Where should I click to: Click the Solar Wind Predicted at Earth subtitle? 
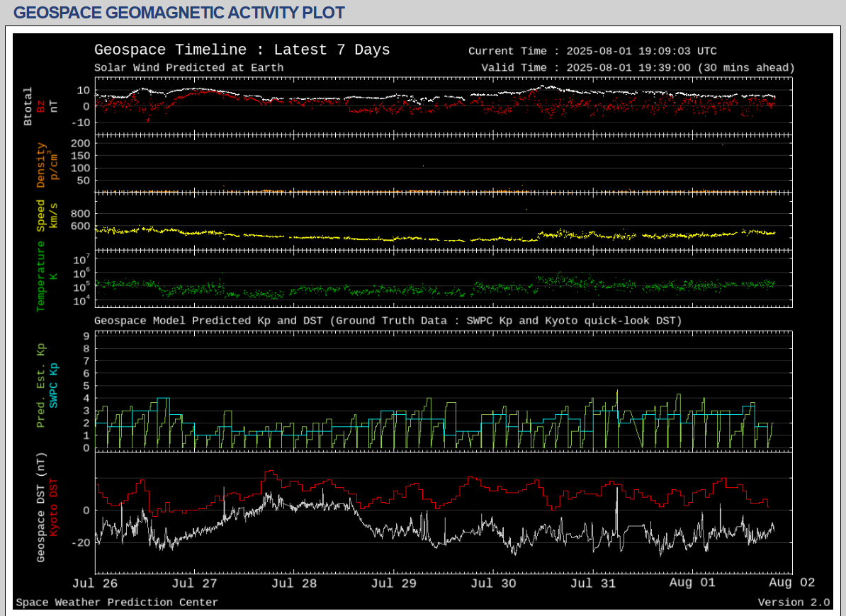point(188,68)
